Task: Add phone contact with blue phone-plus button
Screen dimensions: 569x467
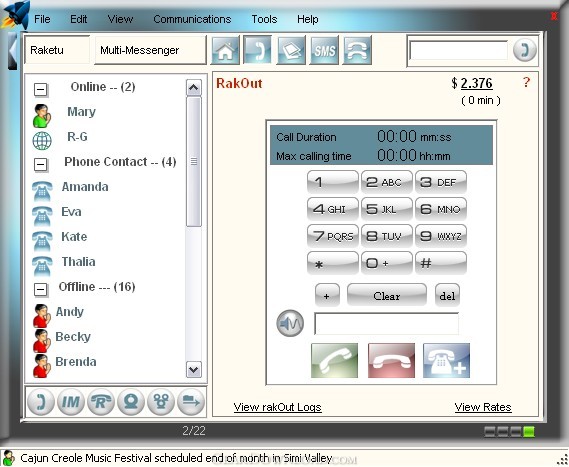Action: pyautogui.click(x=446, y=360)
